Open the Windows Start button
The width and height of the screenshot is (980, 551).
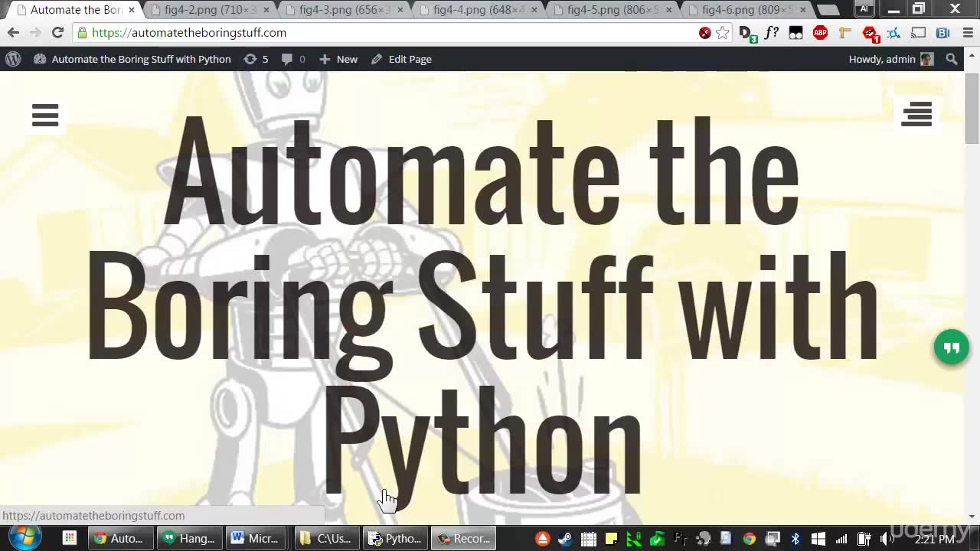pos(24,537)
